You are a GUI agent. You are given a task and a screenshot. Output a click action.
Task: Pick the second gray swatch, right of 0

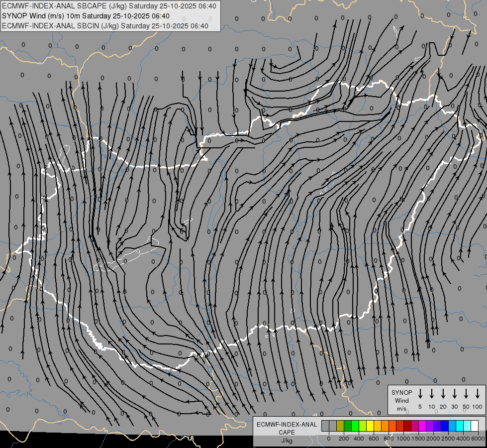333,426
